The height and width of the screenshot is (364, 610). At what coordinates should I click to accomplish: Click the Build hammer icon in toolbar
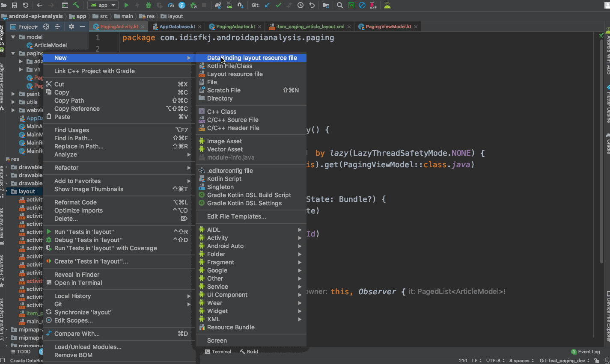76,5
